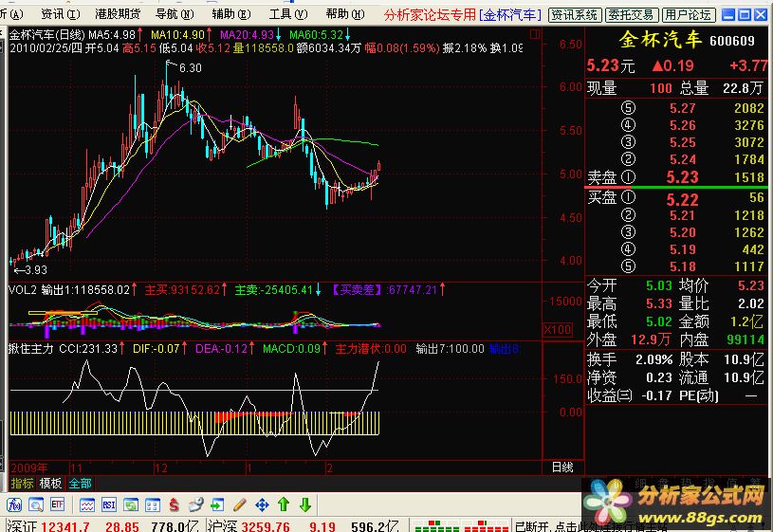
Task: Click the green arrow into window icon
Action: [217, 504]
